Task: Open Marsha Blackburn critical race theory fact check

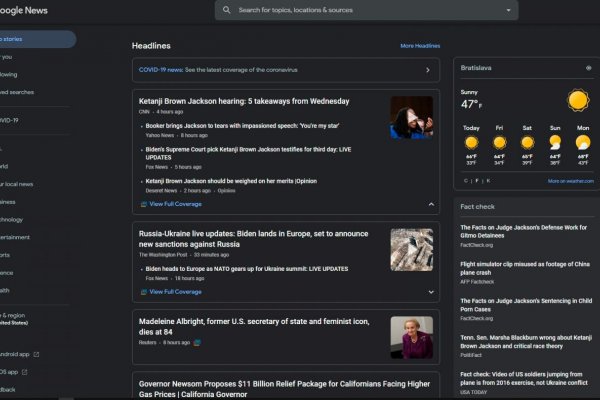Action: tap(526, 342)
